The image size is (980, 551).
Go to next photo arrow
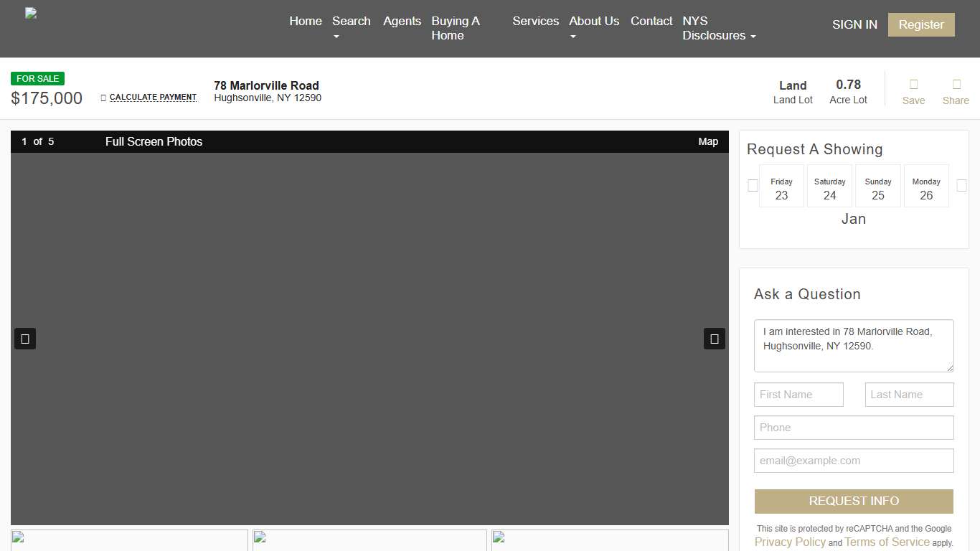click(714, 339)
